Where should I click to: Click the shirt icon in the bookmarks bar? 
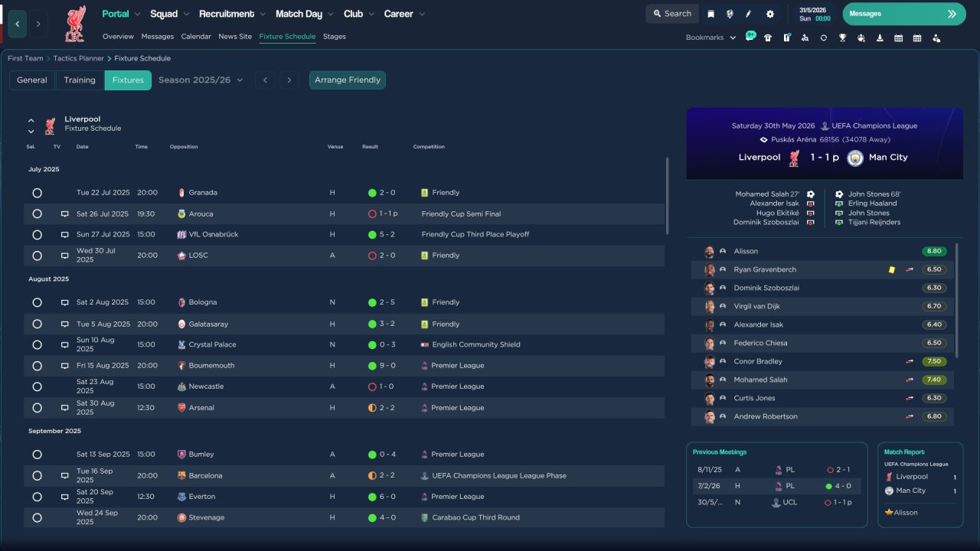[768, 37]
